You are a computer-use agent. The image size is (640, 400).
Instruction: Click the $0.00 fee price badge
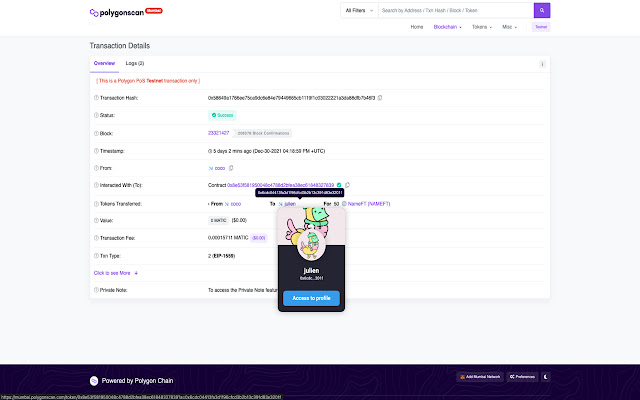tap(258, 238)
